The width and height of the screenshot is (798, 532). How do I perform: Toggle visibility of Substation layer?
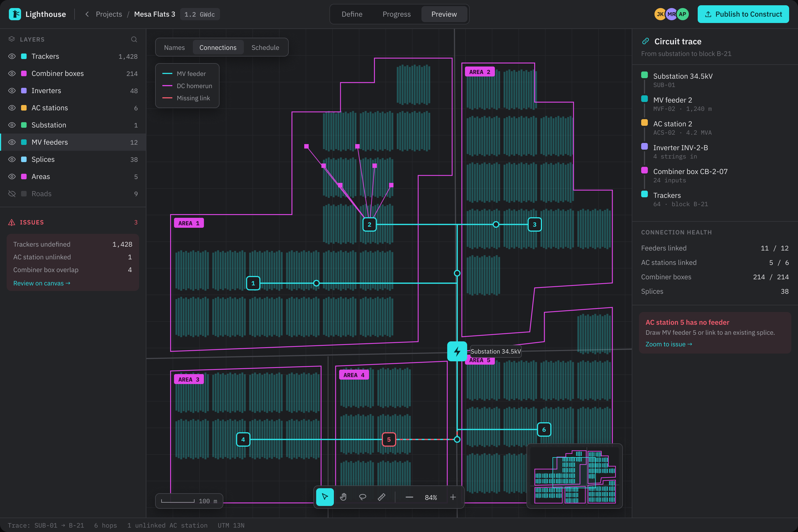[12, 125]
